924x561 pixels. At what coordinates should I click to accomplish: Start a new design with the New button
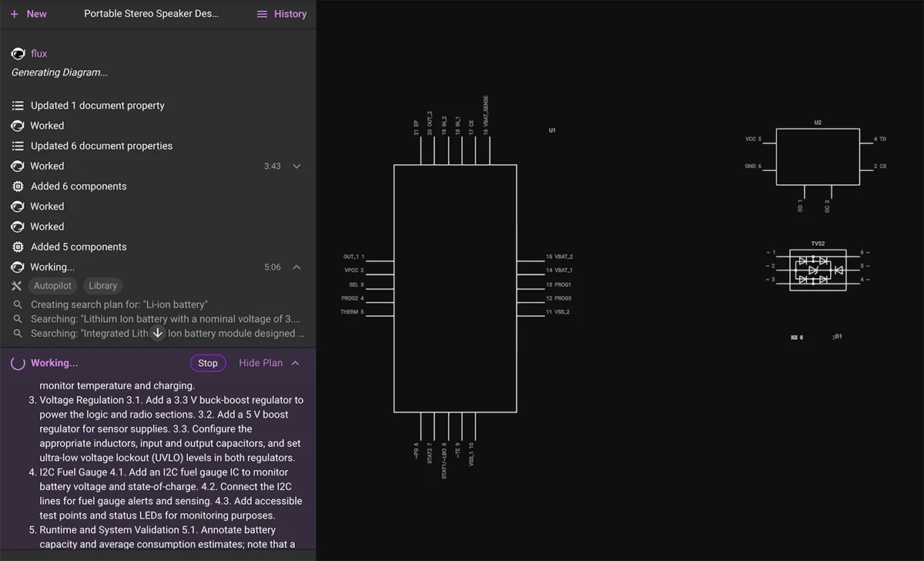click(28, 13)
